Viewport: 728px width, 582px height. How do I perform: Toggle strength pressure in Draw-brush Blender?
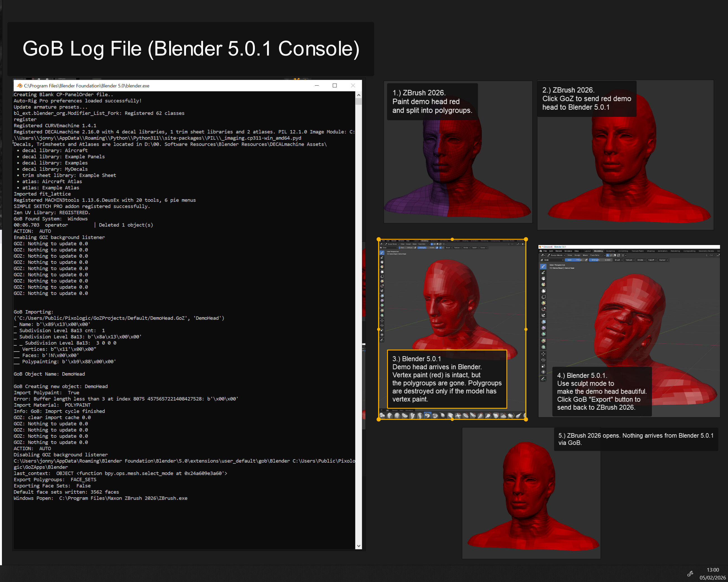[x=437, y=248]
